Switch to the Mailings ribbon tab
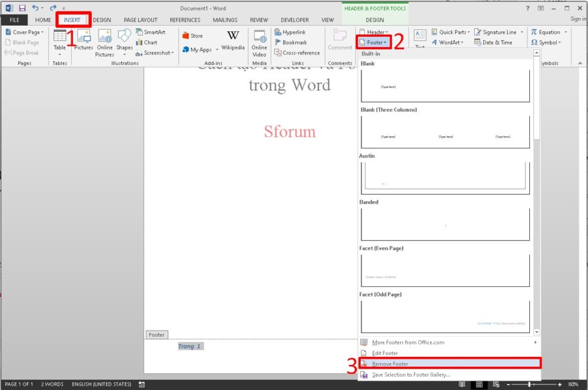Screen dimensions: 588x390 225,20
